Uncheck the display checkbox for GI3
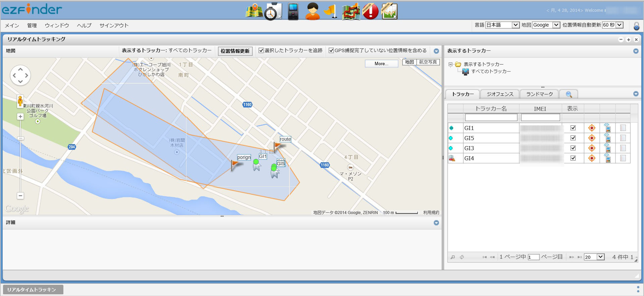Image resolution: width=644 pixels, height=296 pixels. click(x=573, y=148)
